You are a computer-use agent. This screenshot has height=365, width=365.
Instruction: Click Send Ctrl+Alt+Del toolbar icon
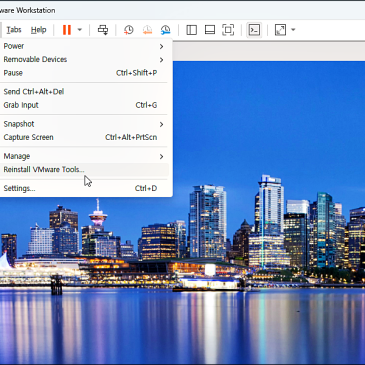coord(103,30)
